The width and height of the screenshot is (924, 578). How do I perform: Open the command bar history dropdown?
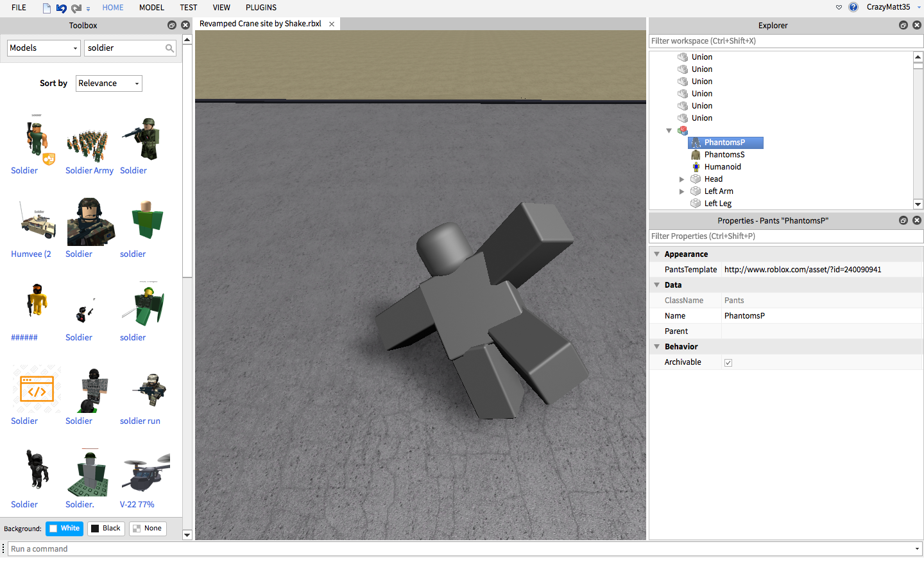[x=917, y=549]
